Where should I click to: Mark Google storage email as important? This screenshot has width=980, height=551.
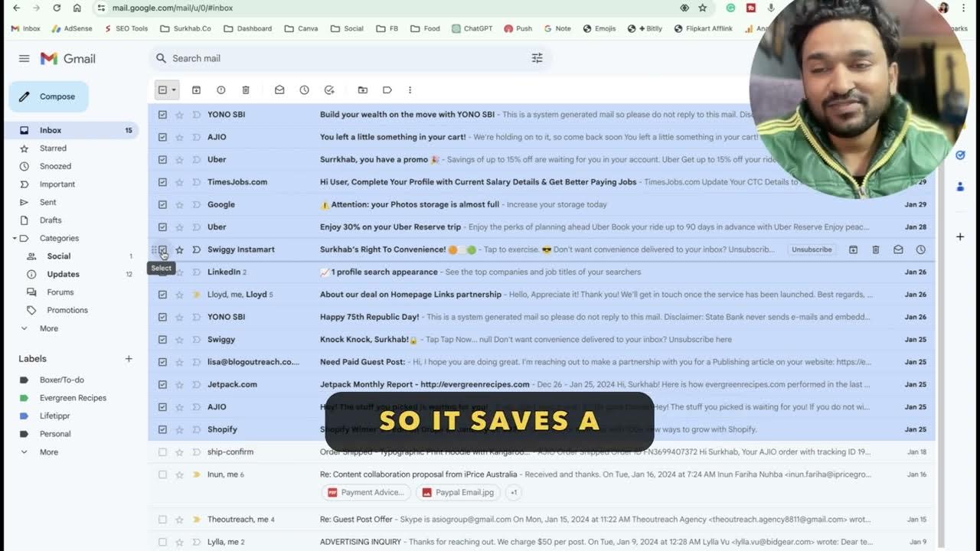pos(196,204)
